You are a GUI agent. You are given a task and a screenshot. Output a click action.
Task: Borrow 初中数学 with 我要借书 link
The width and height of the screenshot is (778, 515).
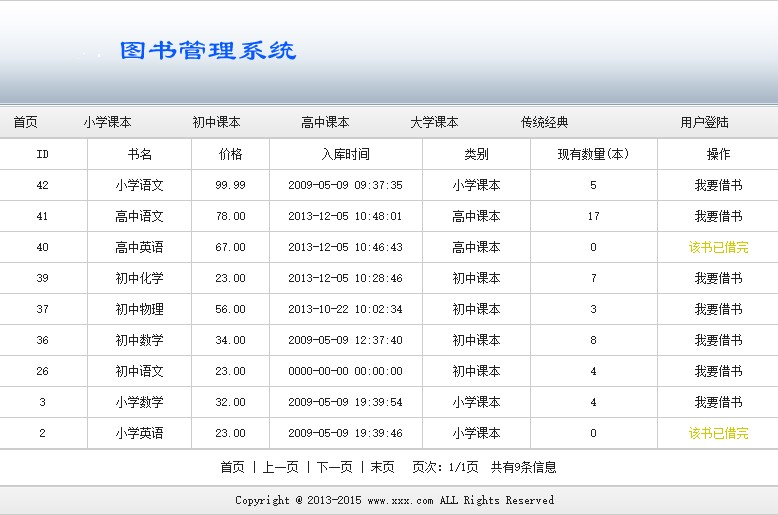click(718, 340)
